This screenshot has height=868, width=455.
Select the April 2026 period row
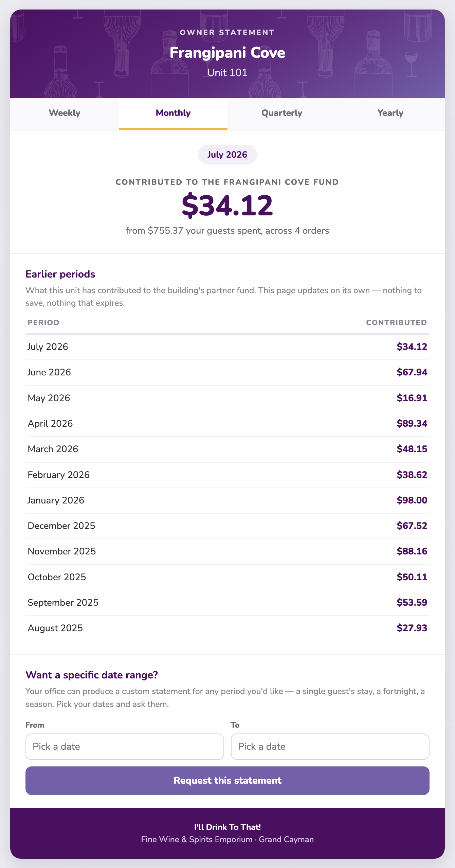(x=227, y=424)
